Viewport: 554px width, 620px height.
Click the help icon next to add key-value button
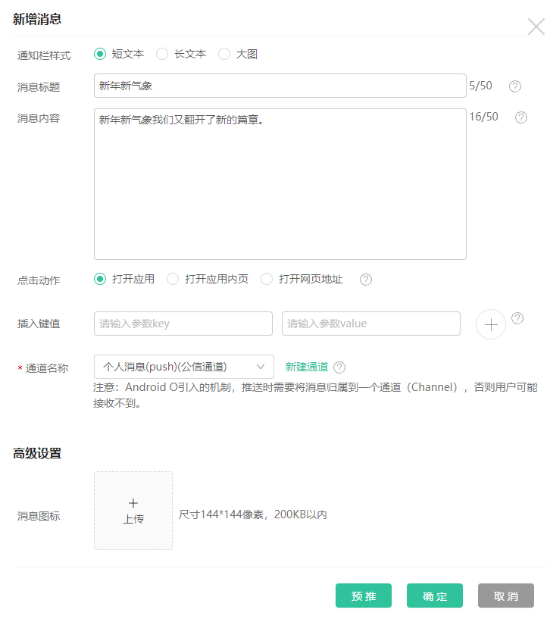coord(517,318)
